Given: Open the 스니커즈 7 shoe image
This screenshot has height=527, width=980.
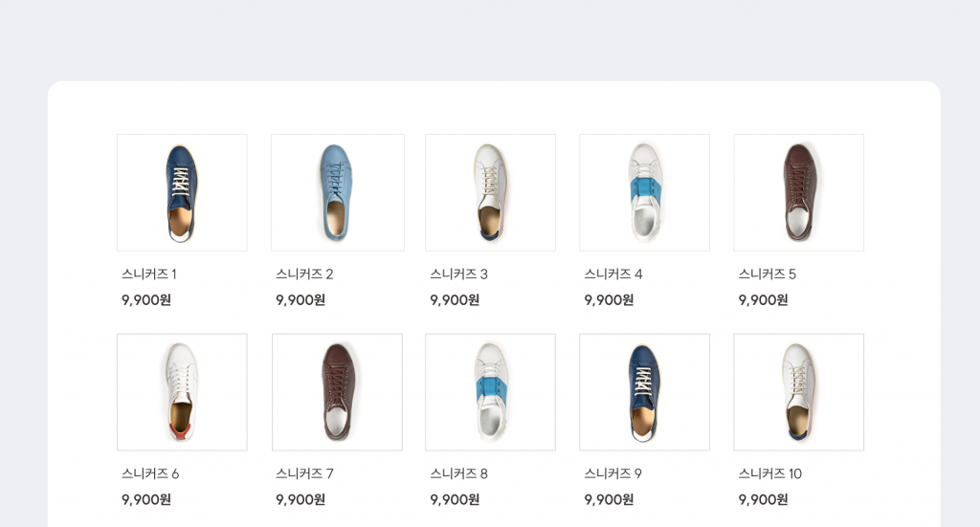Looking at the screenshot, I should click(337, 392).
